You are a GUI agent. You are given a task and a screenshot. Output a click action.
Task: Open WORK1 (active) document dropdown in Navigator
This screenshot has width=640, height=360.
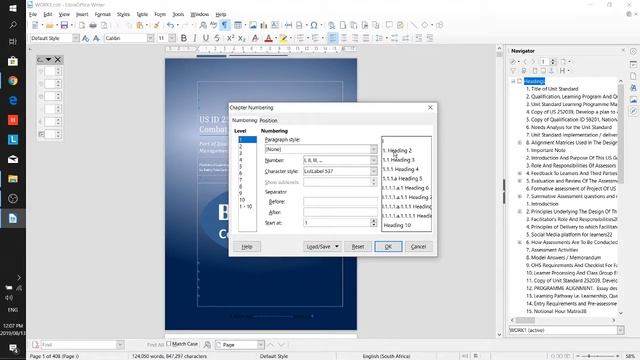click(x=620, y=330)
